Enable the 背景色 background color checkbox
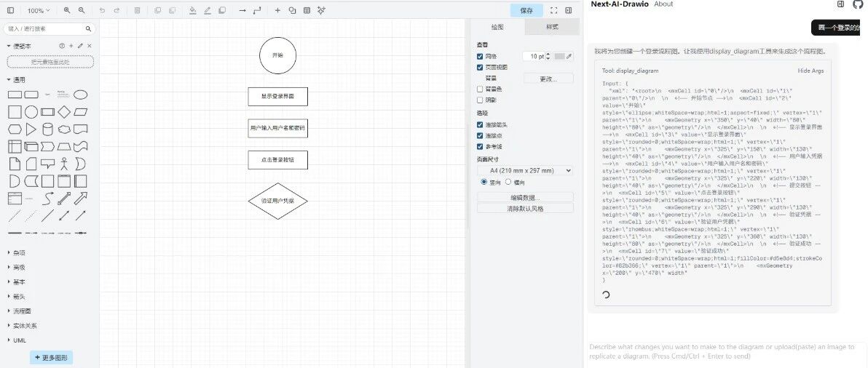The height and width of the screenshot is (368, 868). [480, 89]
